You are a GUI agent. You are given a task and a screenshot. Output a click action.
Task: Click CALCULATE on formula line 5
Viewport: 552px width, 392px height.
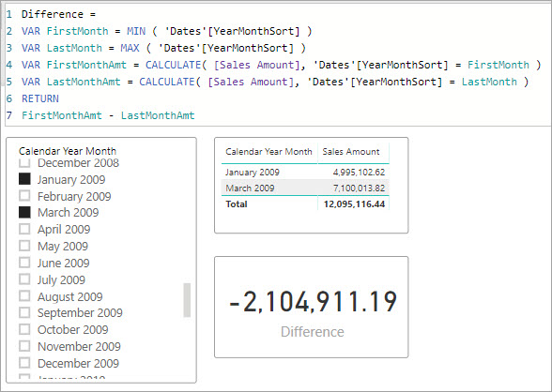167,82
